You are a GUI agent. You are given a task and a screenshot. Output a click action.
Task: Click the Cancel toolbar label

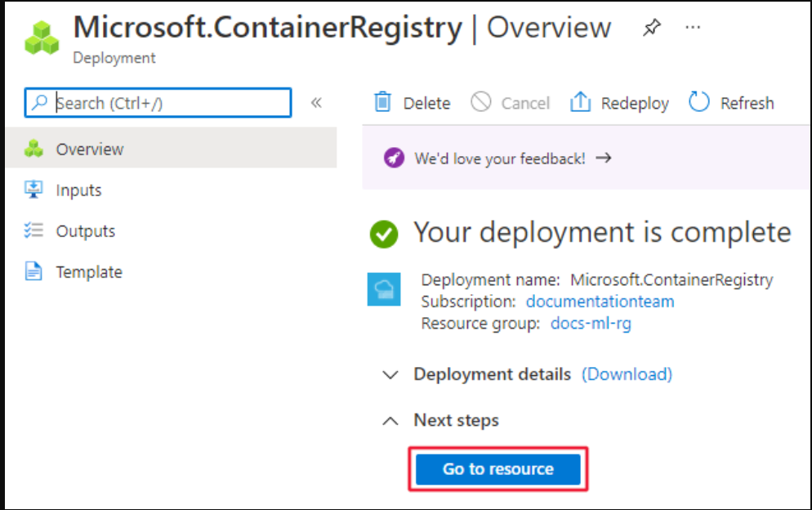525,103
